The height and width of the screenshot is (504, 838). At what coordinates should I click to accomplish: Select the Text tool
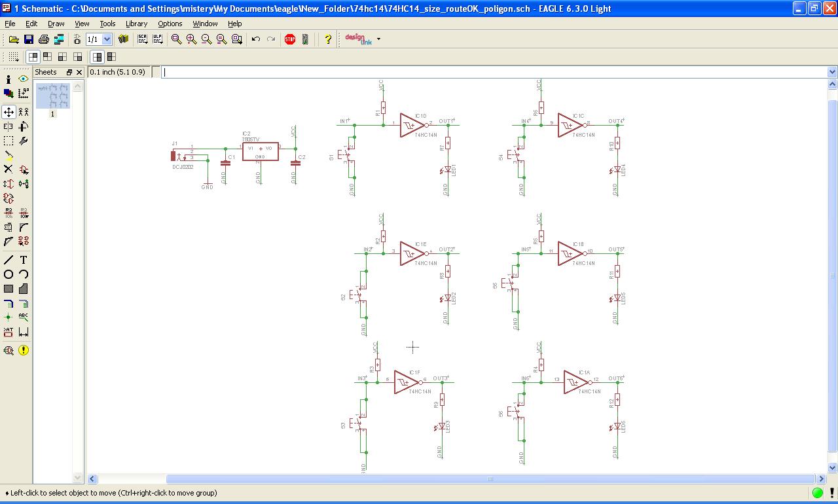[x=24, y=260]
